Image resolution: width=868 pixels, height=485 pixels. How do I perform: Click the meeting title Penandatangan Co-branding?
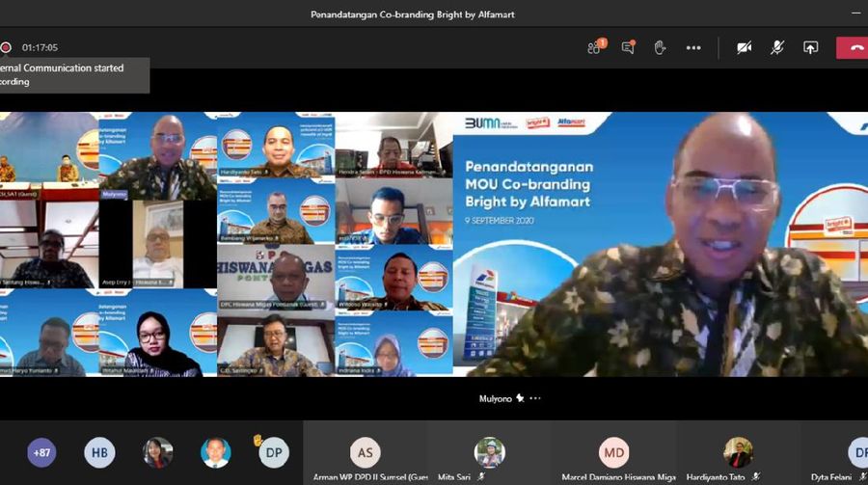point(413,14)
